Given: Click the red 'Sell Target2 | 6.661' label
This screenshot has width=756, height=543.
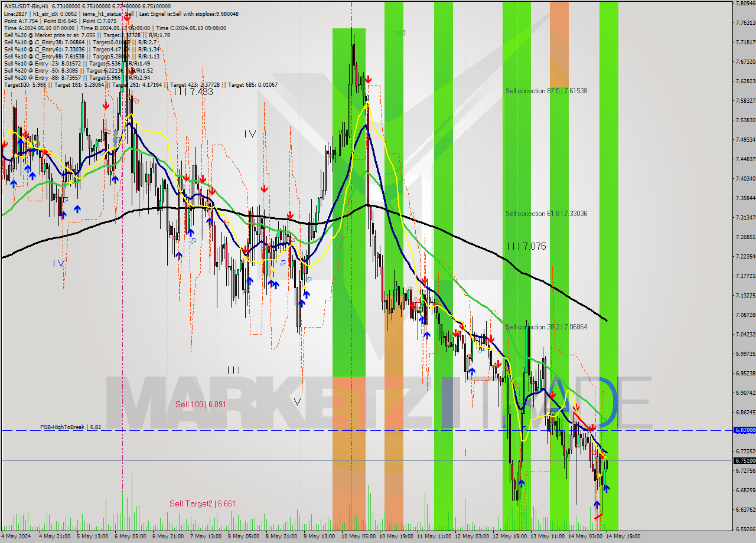Looking at the screenshot, I should (x=203, y=503).
